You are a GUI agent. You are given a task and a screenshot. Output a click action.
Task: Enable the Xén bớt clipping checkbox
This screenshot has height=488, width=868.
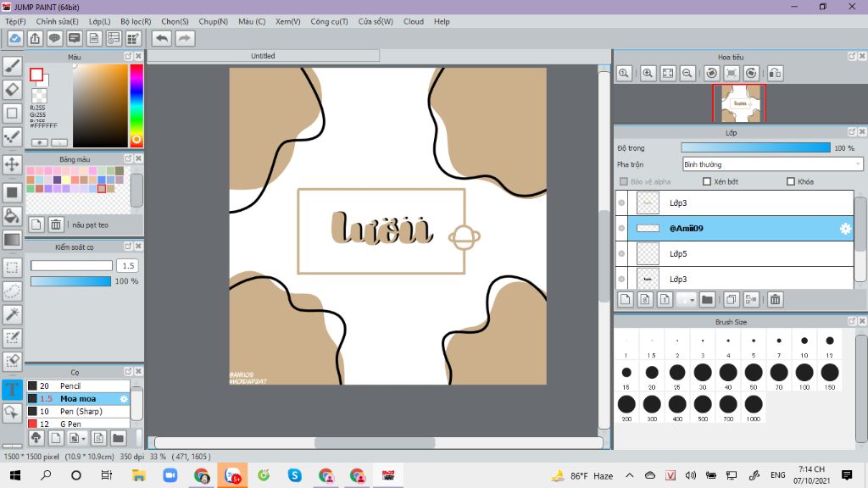coord(707,181)
